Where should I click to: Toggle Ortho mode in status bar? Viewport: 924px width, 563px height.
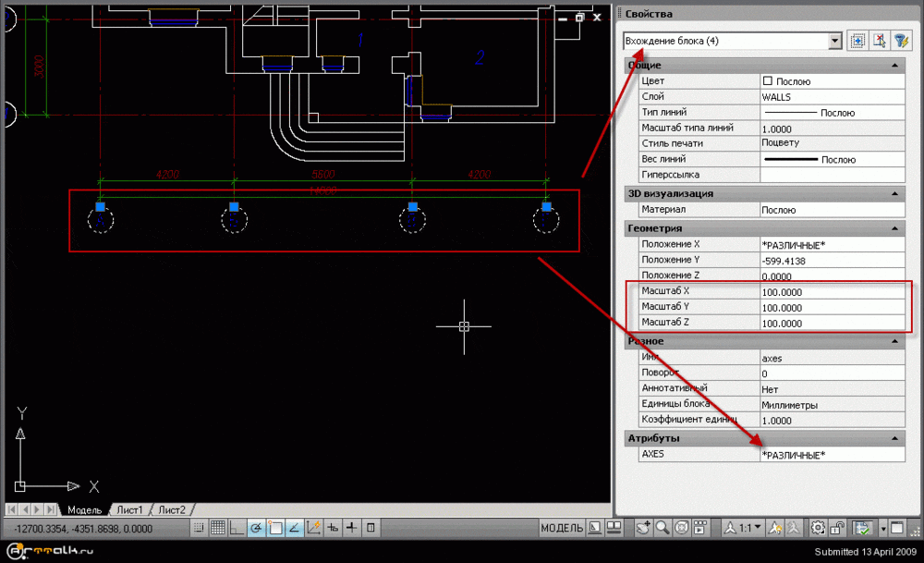point(237,528)
